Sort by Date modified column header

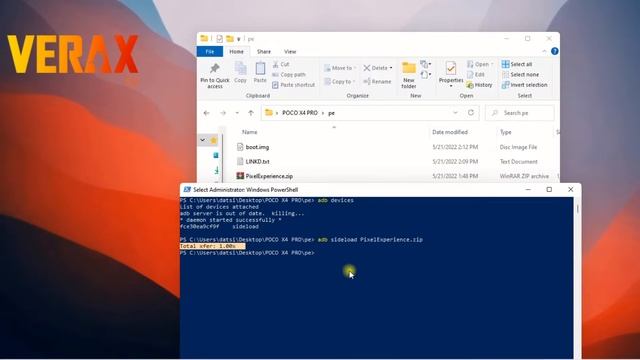(x=450, y=132)
